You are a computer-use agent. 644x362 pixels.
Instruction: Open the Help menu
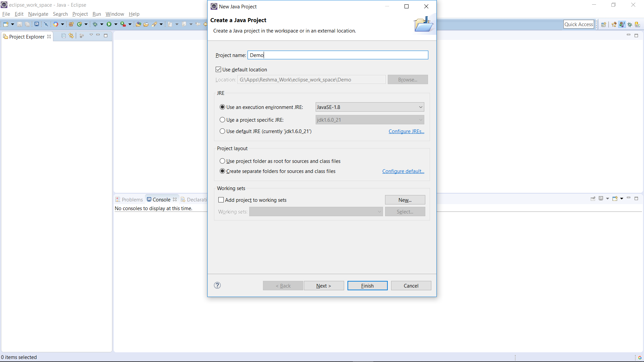click(134, 14)
